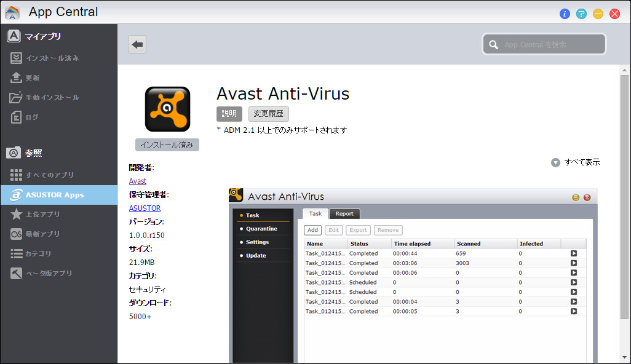Screen dimensions: 631x364
Task: Follow the Avast developer link
Action: [x=137, y=181]
